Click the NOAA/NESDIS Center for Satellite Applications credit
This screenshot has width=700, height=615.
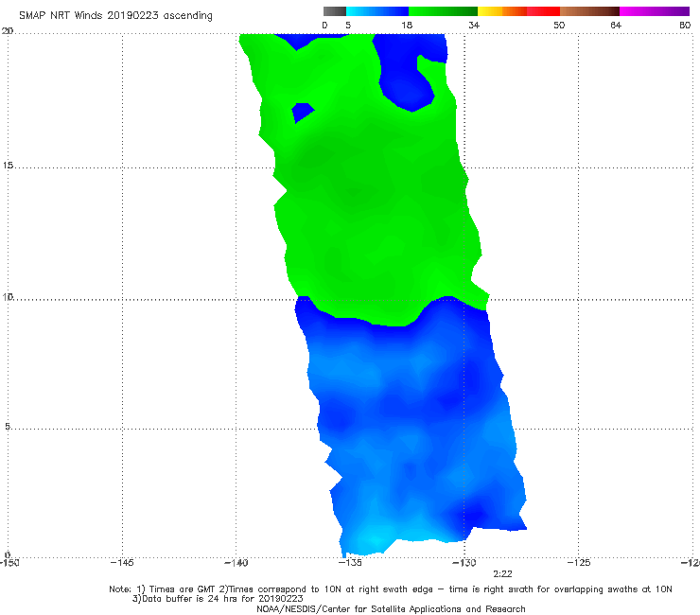click(391, 608)
